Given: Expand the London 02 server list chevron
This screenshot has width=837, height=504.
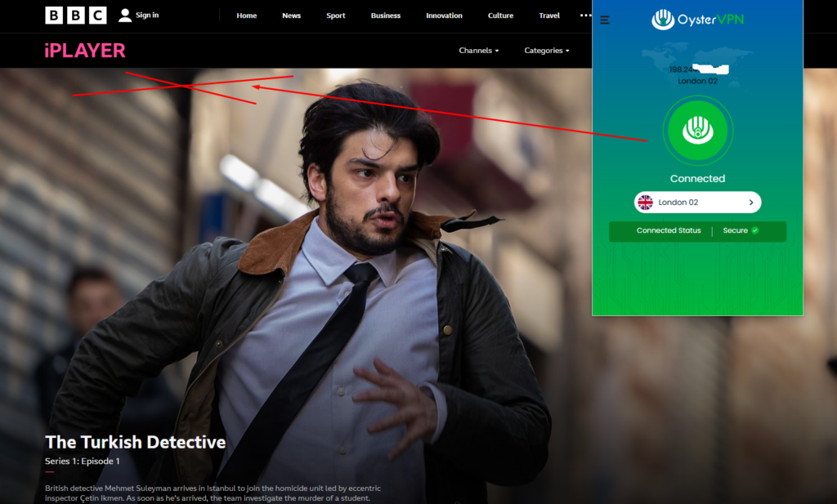Looking at the screenshot, I should click(751, 202).
